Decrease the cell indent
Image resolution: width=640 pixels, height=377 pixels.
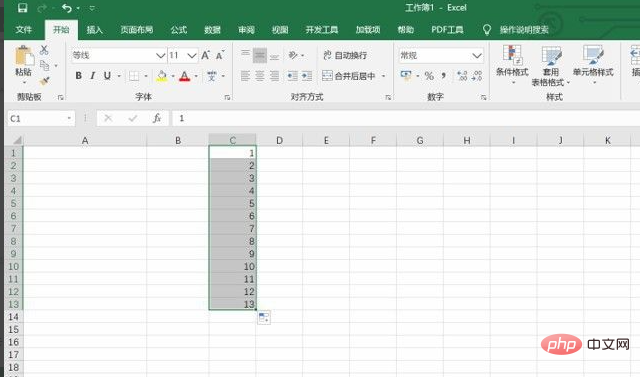pos(292,76)
